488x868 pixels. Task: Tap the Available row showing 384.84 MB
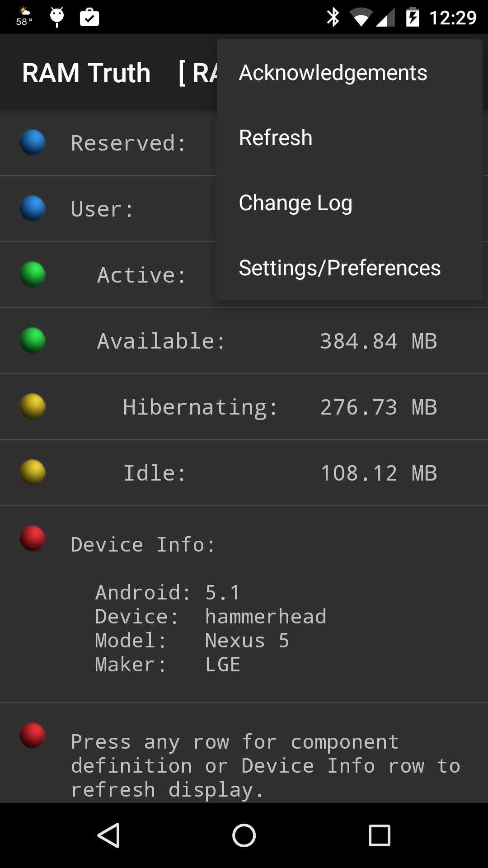coord(244,341)
